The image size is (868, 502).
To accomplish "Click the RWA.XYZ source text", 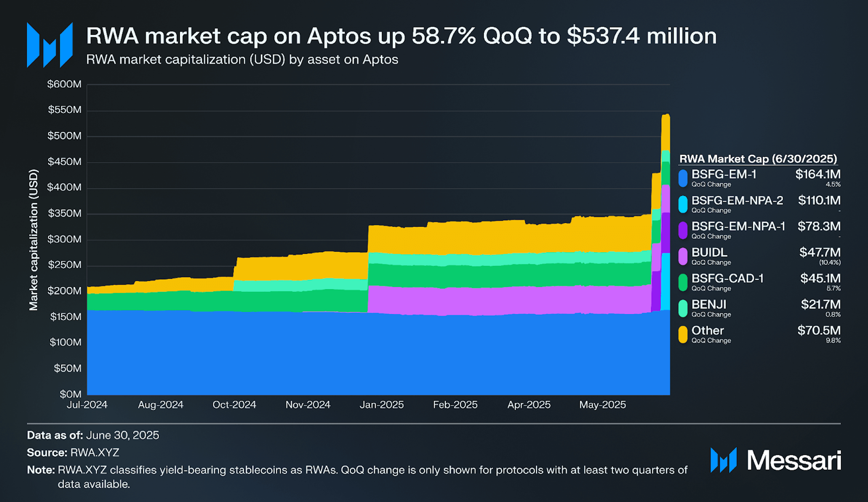I will 95,452.
